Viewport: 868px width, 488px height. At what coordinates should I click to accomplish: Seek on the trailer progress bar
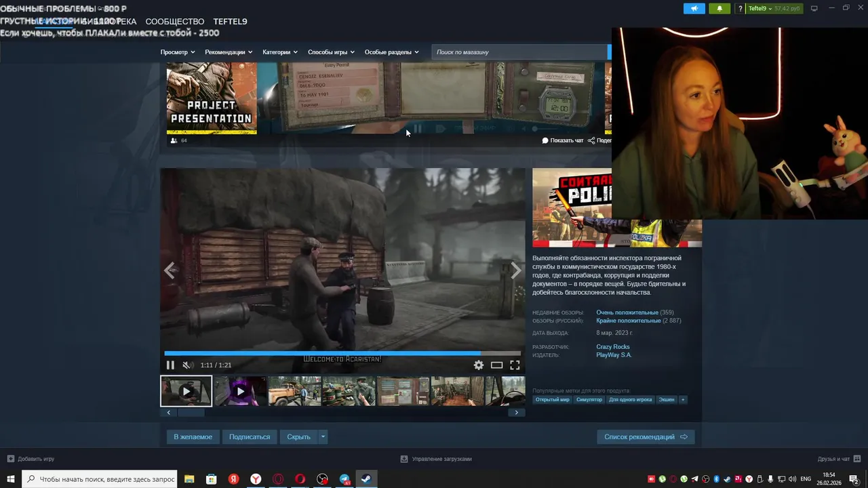[342, 353]
